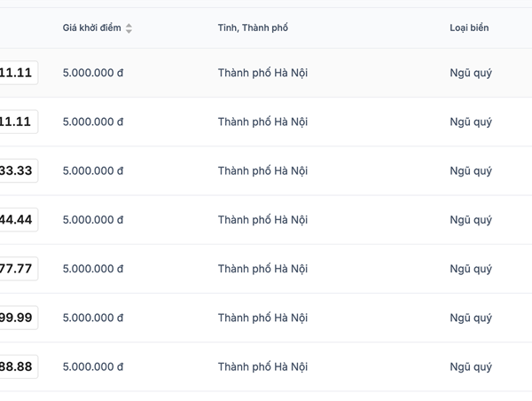Click the plate badge ending 88.88
Screen dimensions: 532x401
(18, 366)
